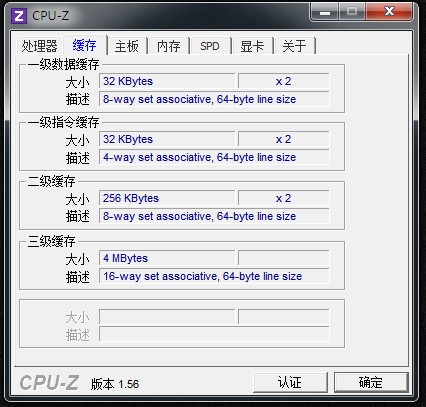Click the L3 cache 4 MBytes field

coord(167,258)
